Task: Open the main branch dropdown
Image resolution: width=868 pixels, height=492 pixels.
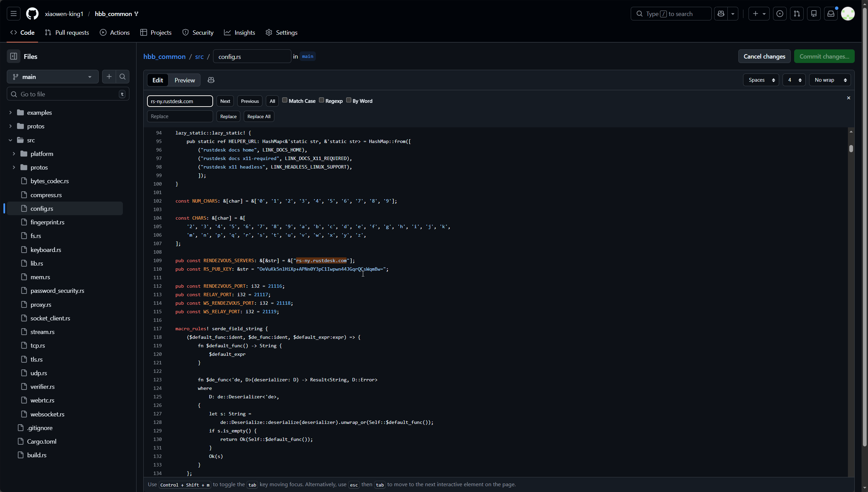Action: (53, 77)
